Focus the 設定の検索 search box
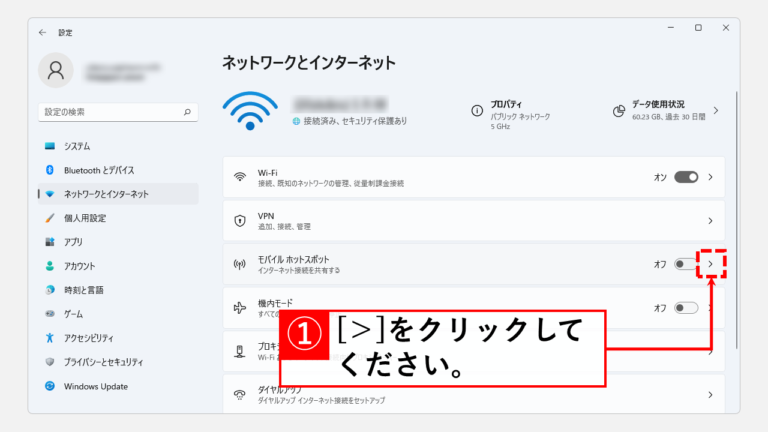This screenshot has height=432, width=768. coord(118,112)
